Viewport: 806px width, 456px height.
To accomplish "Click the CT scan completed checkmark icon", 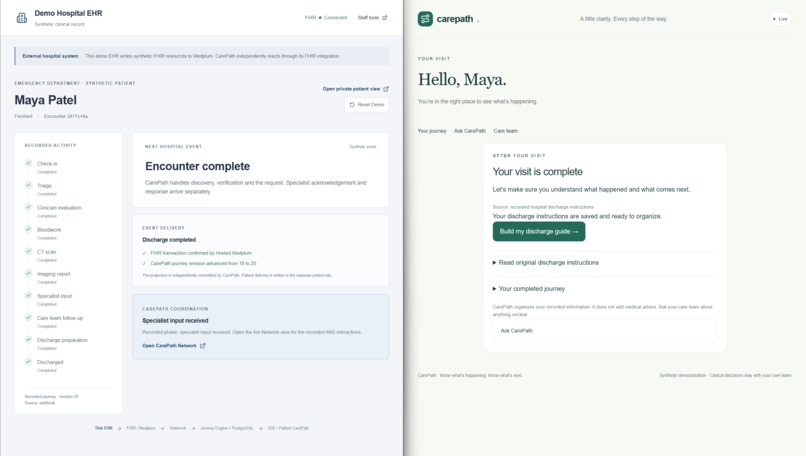I will (x=28, y=251).
